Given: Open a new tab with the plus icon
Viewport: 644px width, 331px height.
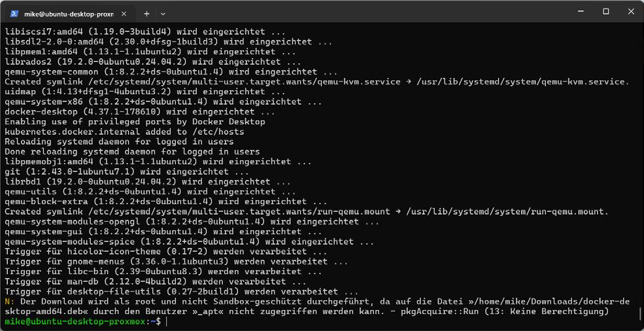Looking at the screenshot, I should pos(146,14).
